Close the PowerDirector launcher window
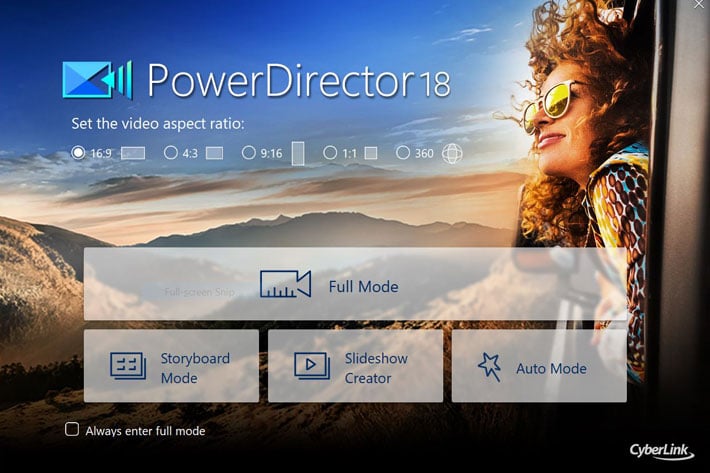 (699, 4)
